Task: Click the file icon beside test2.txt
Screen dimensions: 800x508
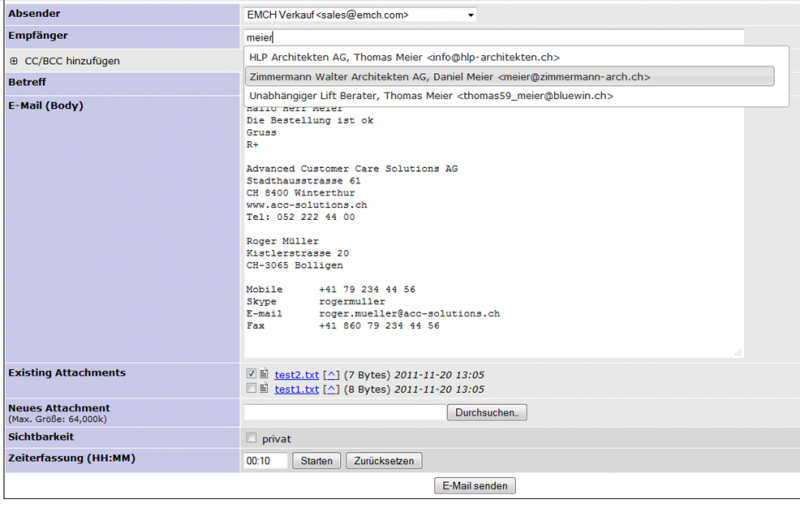Action: tap(264, 374)
